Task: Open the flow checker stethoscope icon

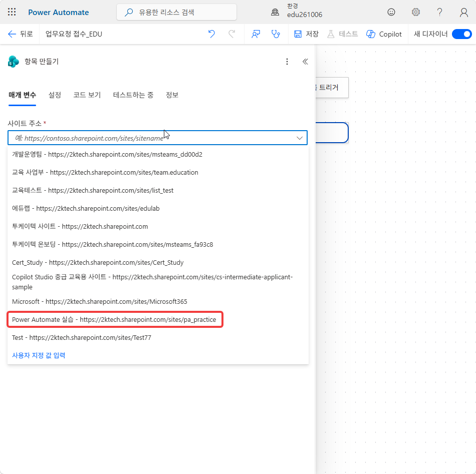Action: (x=276, y=34)
